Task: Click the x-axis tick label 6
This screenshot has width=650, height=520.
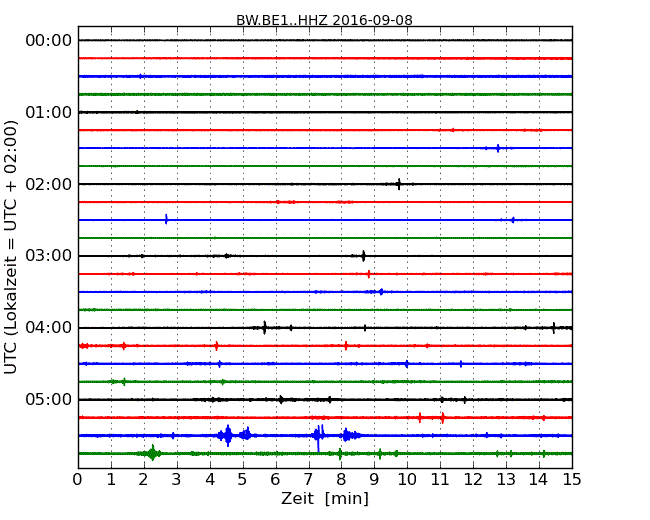Action: click(x=275, y=480)
